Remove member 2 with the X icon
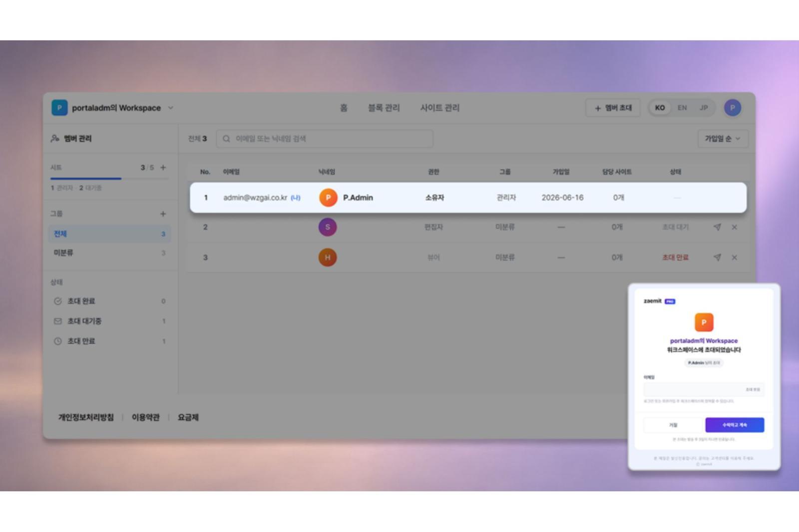The width and height of the screenshot is (799, 532). 734,227
